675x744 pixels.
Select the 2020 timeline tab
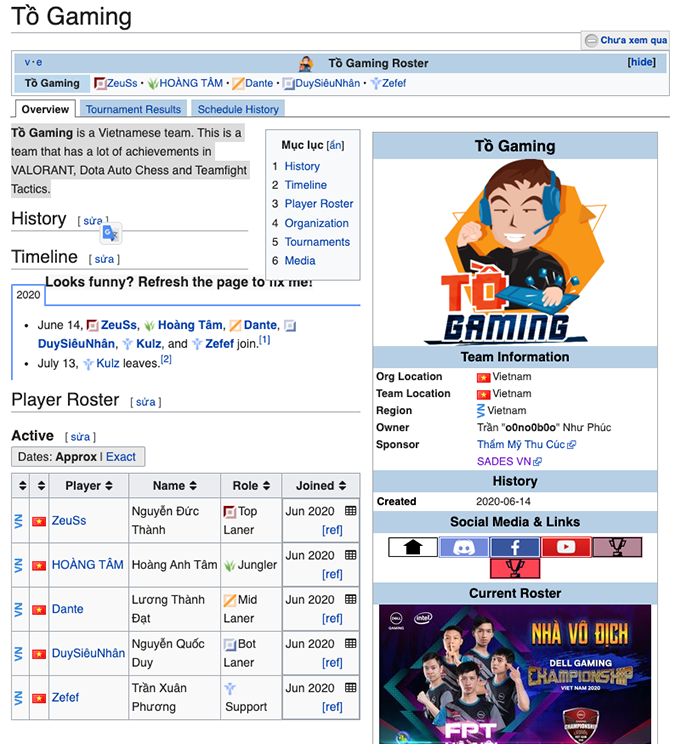(28, 295)
